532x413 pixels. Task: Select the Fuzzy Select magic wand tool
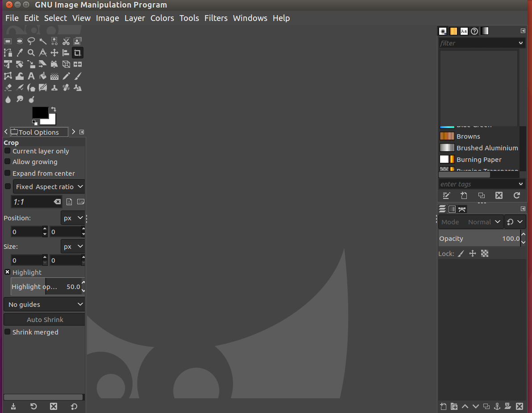43,41
